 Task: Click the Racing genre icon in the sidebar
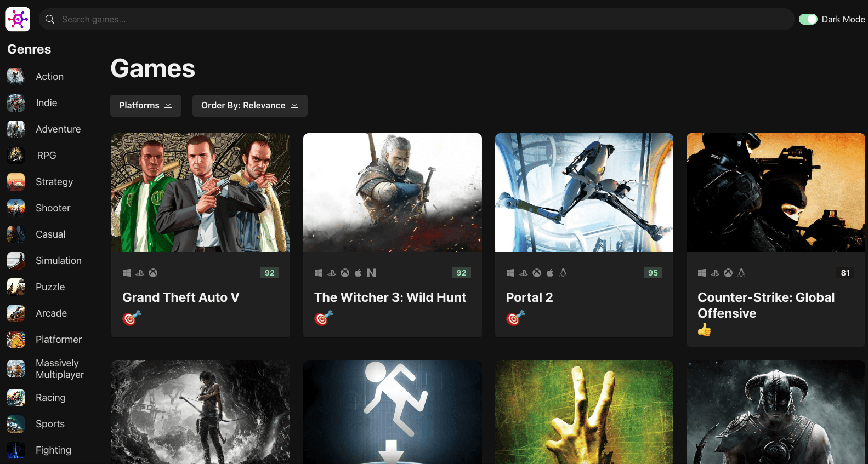click(x=16, y=398)
